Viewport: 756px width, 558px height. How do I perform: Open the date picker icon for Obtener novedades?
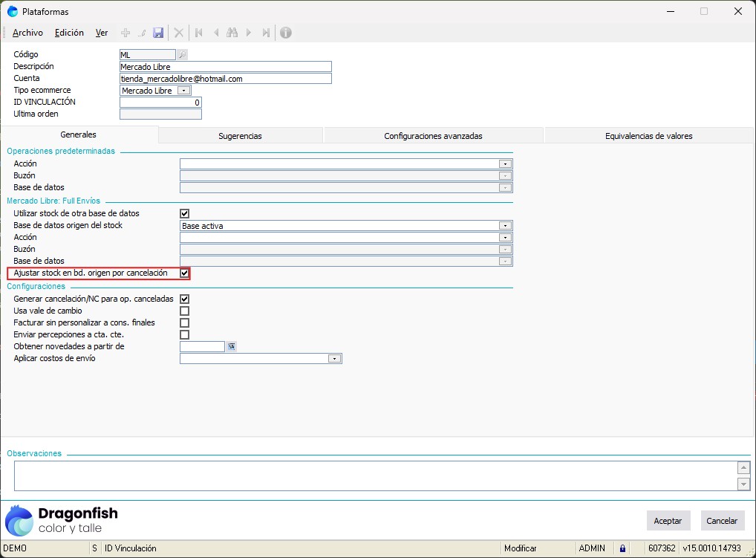231,346
